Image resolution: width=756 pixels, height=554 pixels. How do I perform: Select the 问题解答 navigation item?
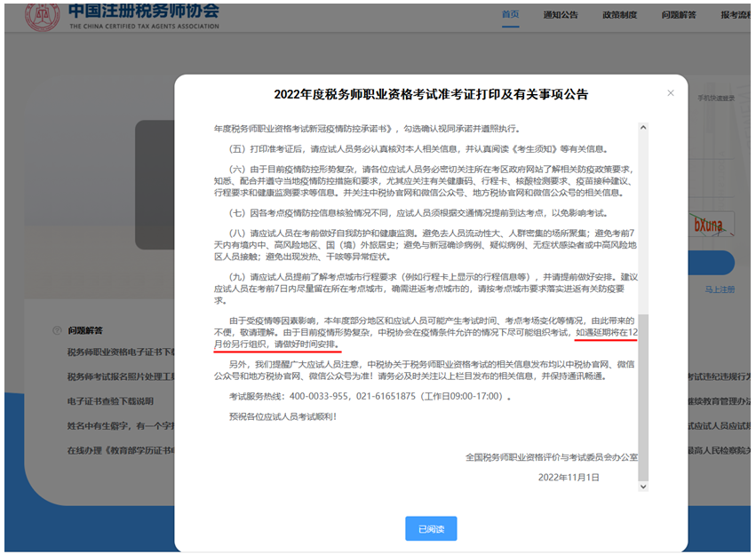679,15
